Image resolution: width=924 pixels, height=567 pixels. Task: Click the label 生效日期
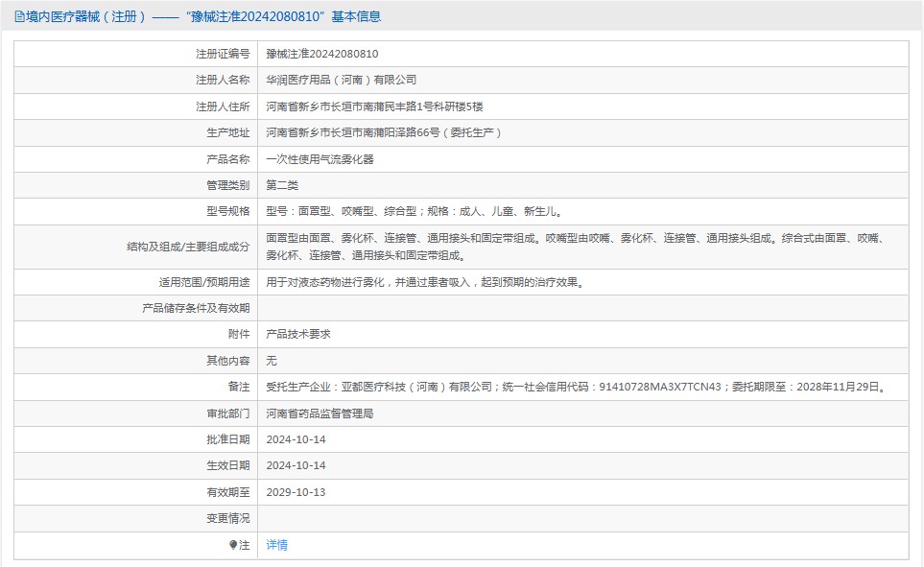[x=228, y=465]
